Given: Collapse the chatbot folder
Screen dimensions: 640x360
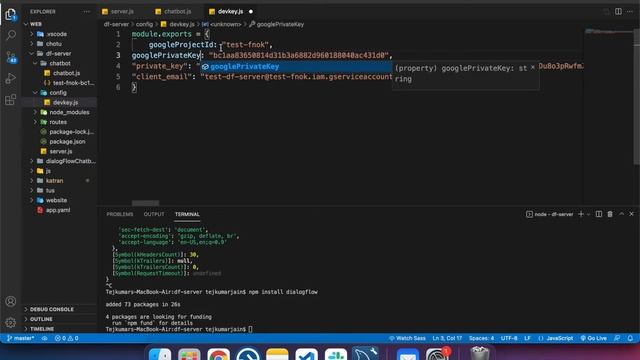Looking at the screenshot, I should coord(35,63).
